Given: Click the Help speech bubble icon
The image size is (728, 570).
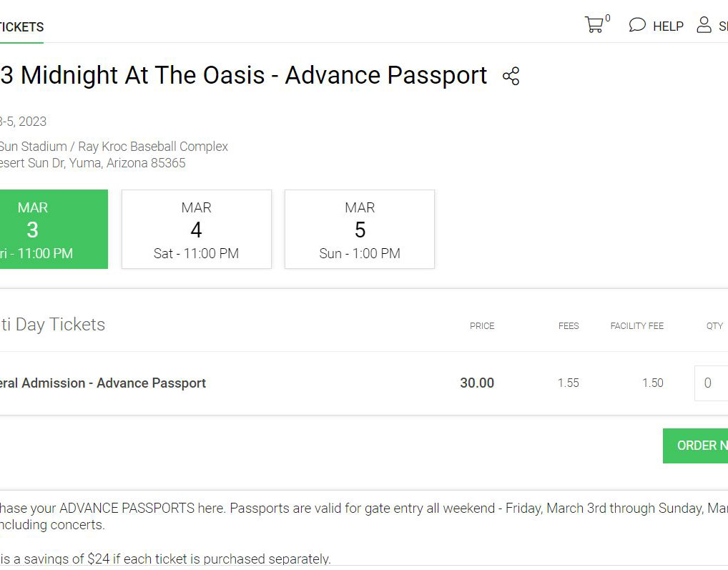Looking at the screenshot, I should click(636, 26).
